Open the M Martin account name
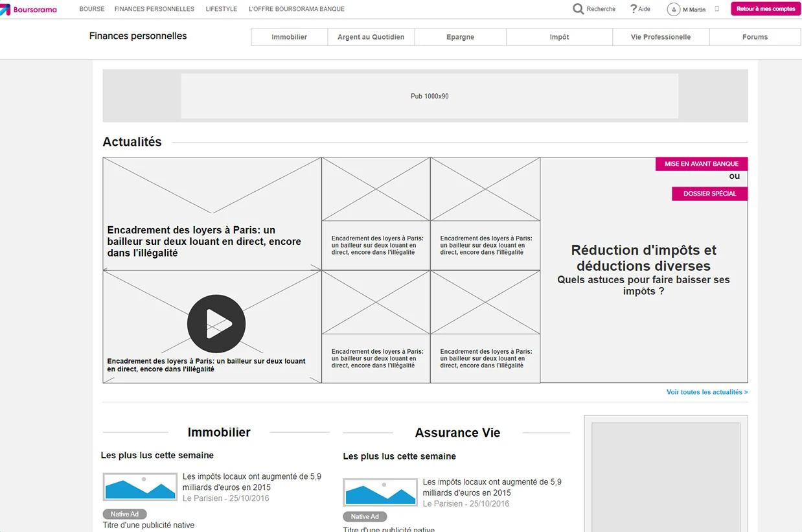 coord(694,10)
